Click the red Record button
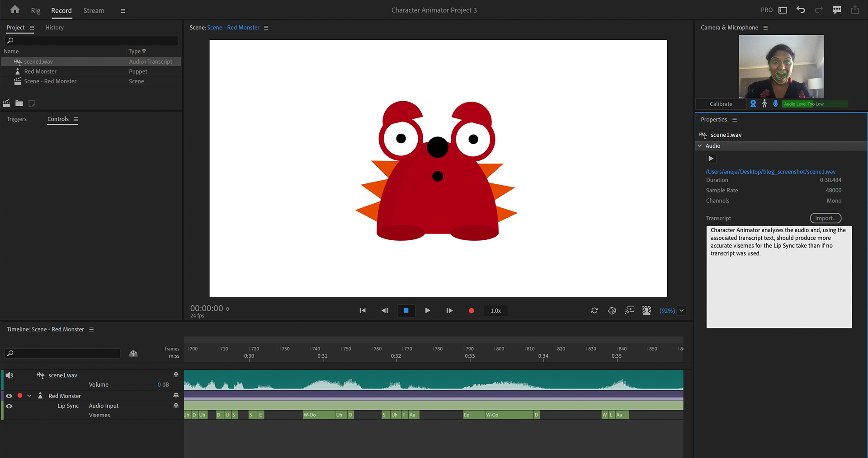This screenshot has width=868, height=458. tap(471, 311)
